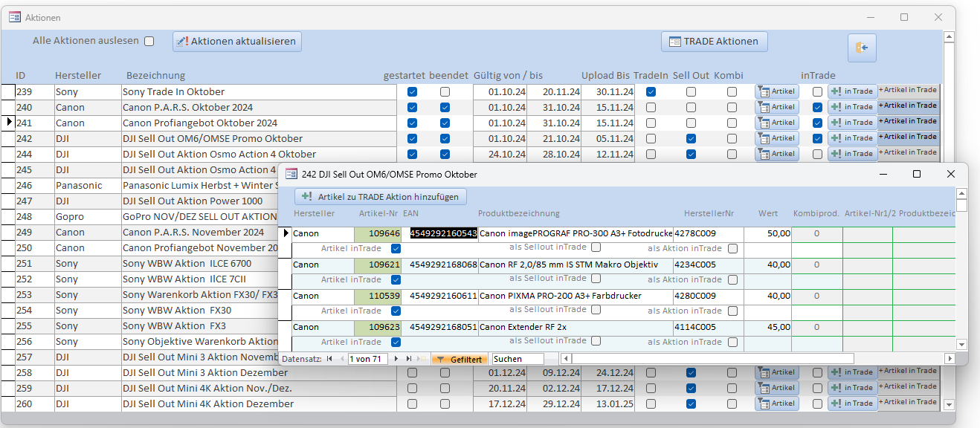The height and width of the screenshot is (428, 980).
Task: Open Artikel for Canon P.A.R.S. Oktober 2024
Action: 777,107
